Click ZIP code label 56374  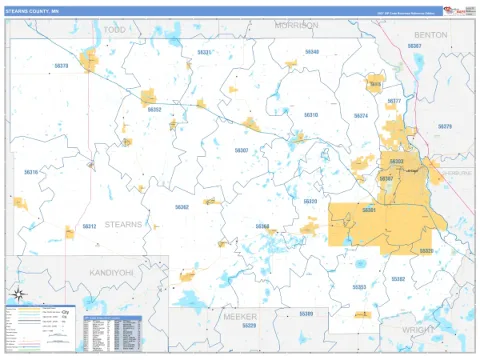(x=361, y=116)
